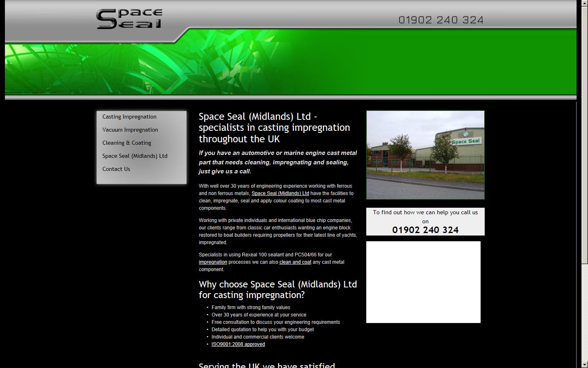Open the clean and coat link
The width and height of the screenshot is (588, 368).
tap(295, 262)
